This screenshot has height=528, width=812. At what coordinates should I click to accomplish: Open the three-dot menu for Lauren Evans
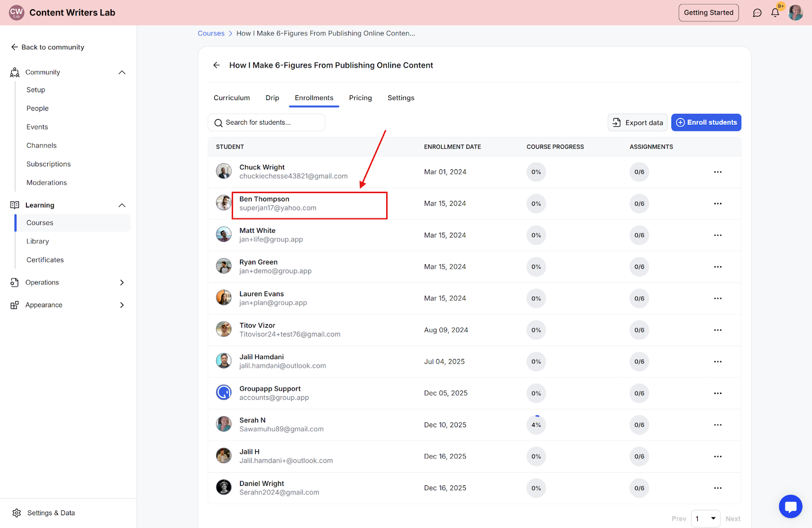click(718, 298)
